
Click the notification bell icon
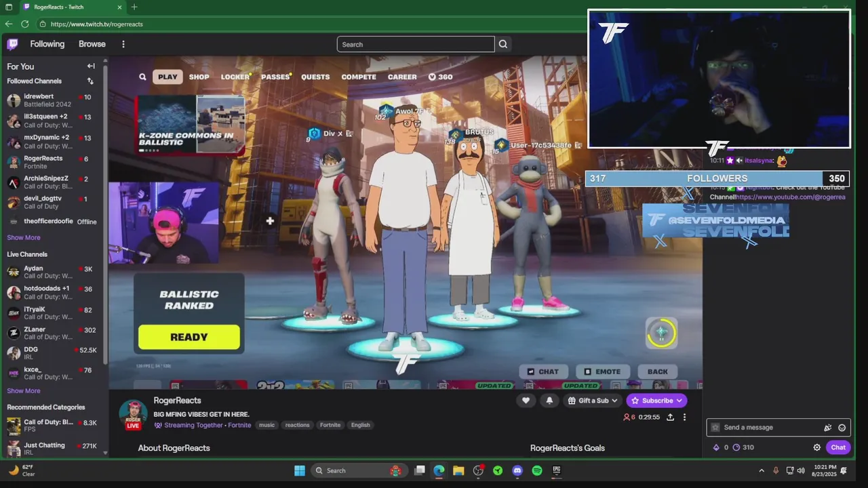[x=549, y=401]
